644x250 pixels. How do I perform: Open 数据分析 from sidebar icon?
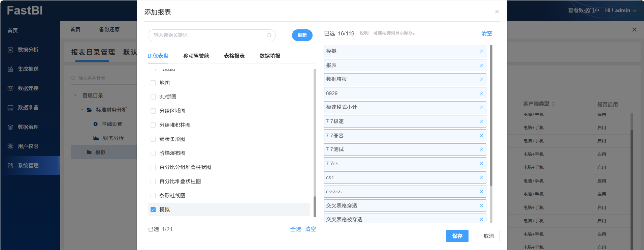coord(10,50)
